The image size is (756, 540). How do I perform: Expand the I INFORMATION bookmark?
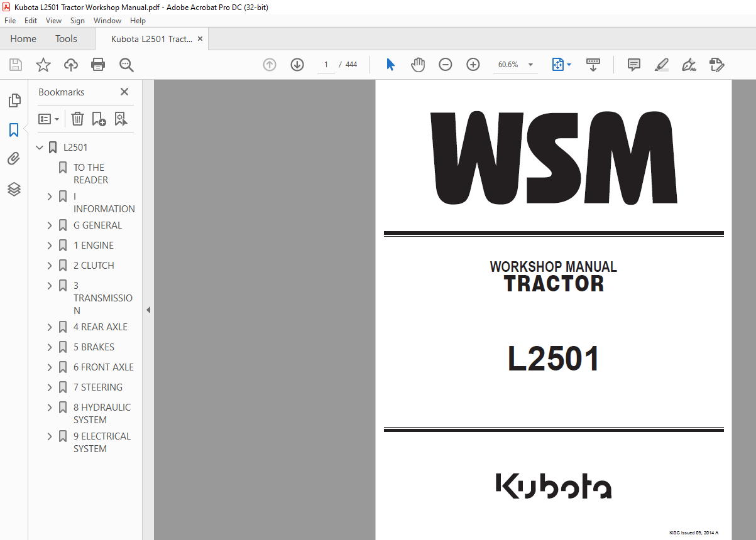[x=50, y=197]
